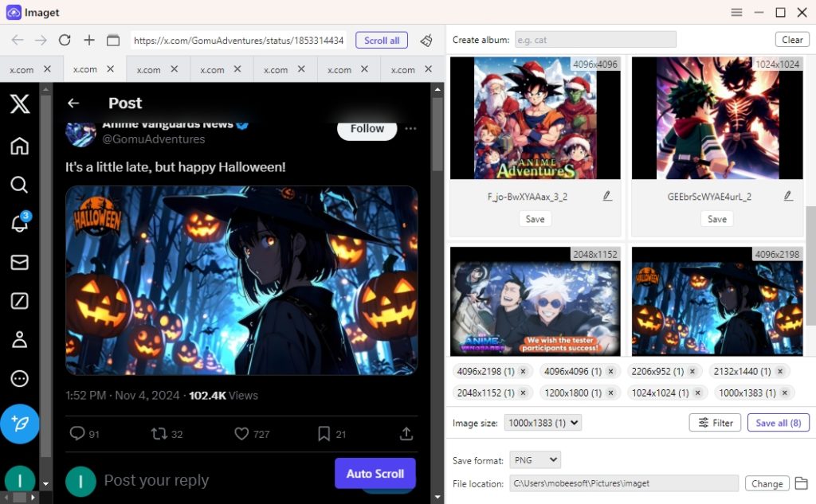Refresh the current page

tap(65, 39)
